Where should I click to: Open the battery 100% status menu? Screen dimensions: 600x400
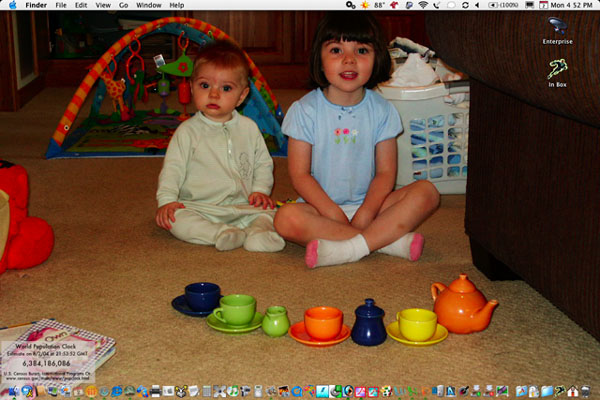tap(503, 5)
